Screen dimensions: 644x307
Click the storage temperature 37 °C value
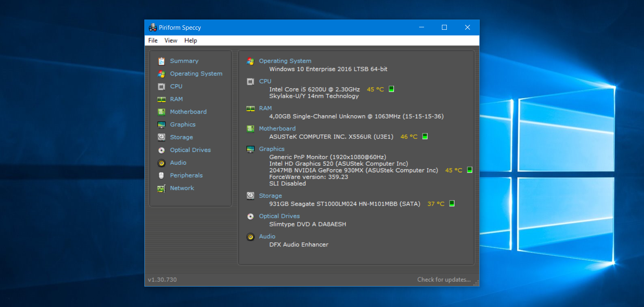[x=436, y=204]
